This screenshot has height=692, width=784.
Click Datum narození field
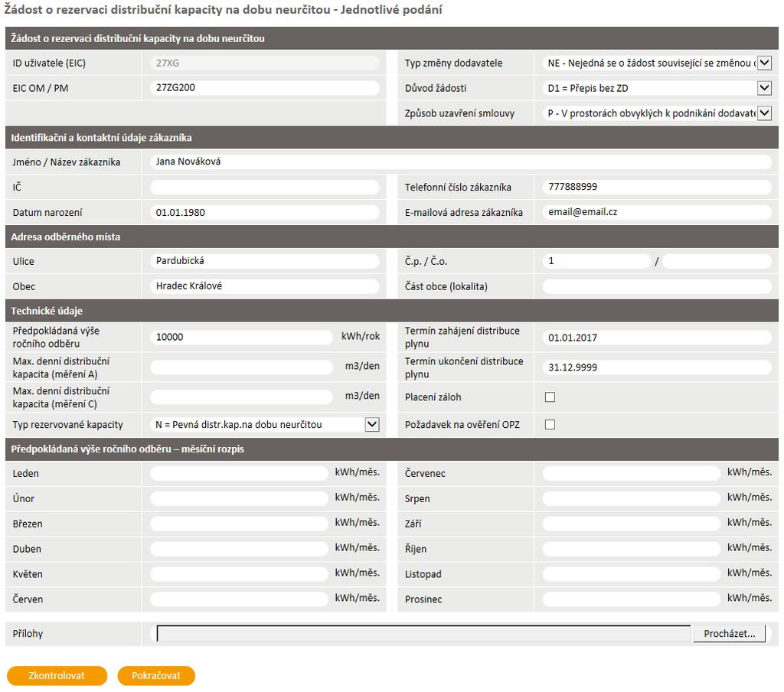point(264,212)
